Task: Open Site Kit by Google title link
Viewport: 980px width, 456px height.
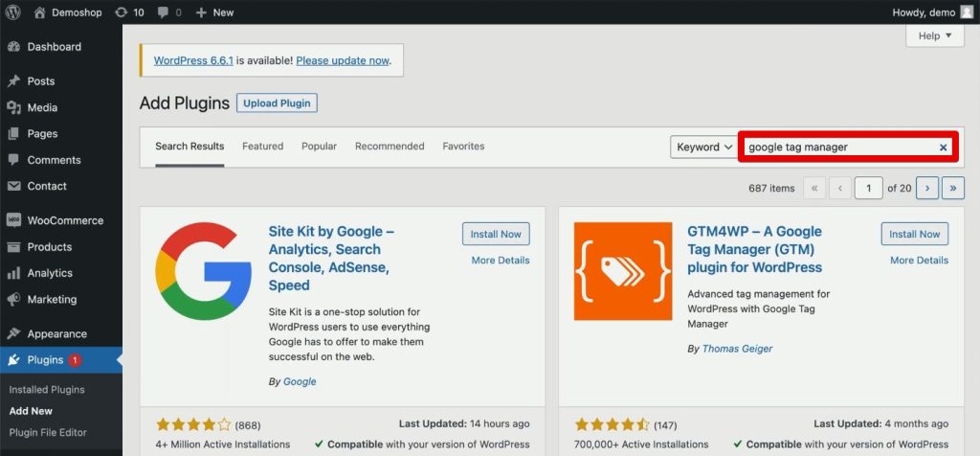Action: 331,259
